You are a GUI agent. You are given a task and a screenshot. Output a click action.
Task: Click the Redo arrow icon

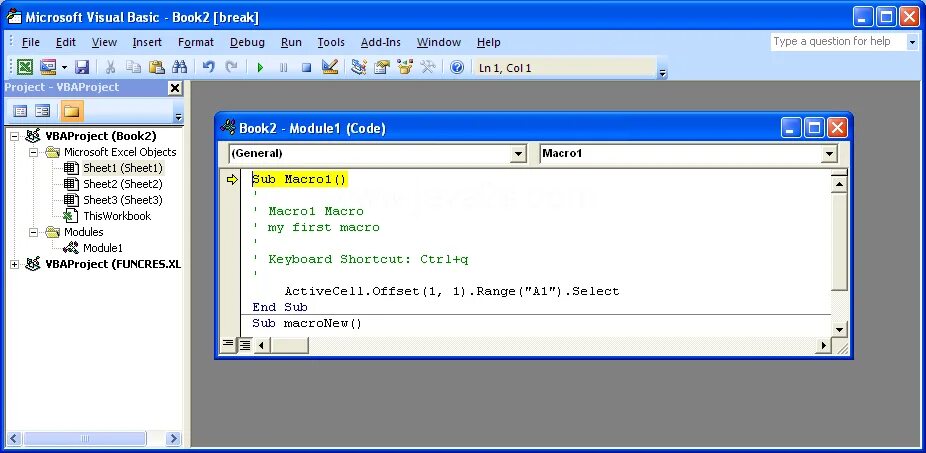tap(232, 67)
